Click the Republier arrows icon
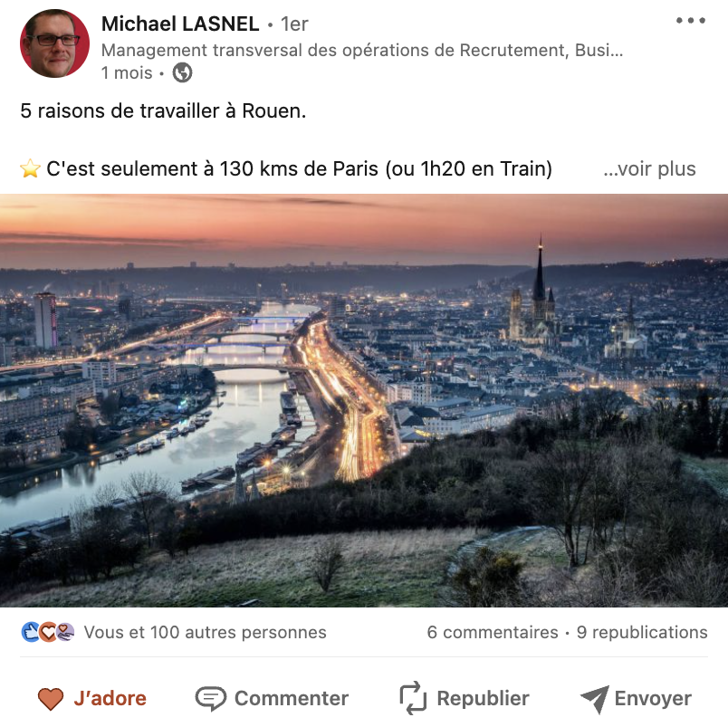This screenshot has width=728, height=727. (413, 698)
